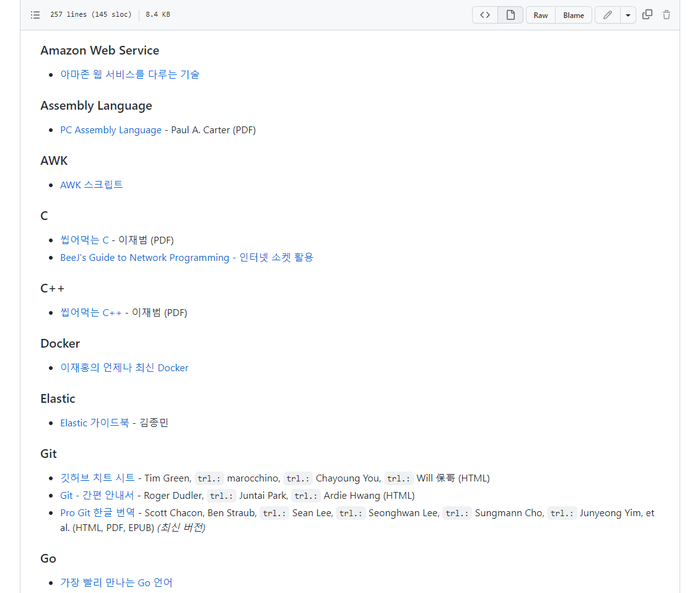The width and height of the screenshot is (700, 593).
Task: Open the PC Assembly Language link
Action: click(110, 130)
